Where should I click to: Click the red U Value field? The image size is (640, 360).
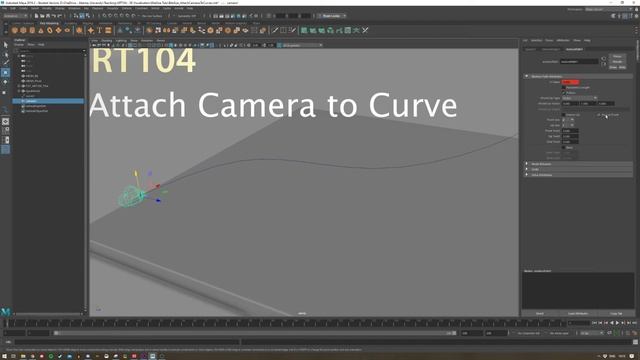pyautogui.click(x=570, y=82)
